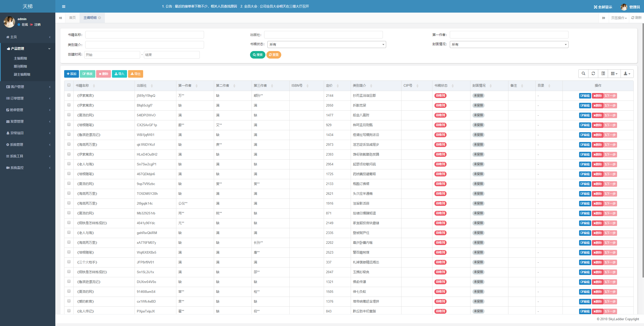644x326 pixels.
Task: Tick the checkbox for row jS69yY0hpQ
Action: point(69,95)
